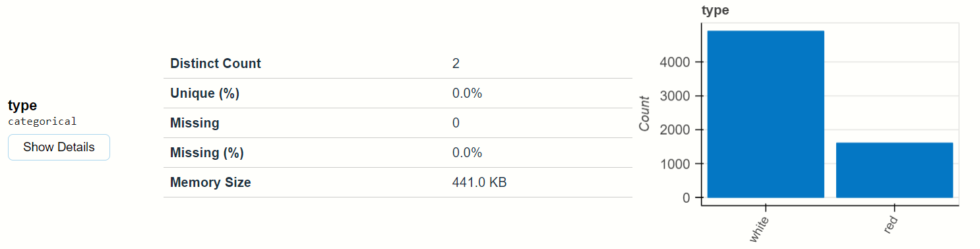Click the categorical type label
Viewport: 980px width, 249px height.
(x=42, y=122)
